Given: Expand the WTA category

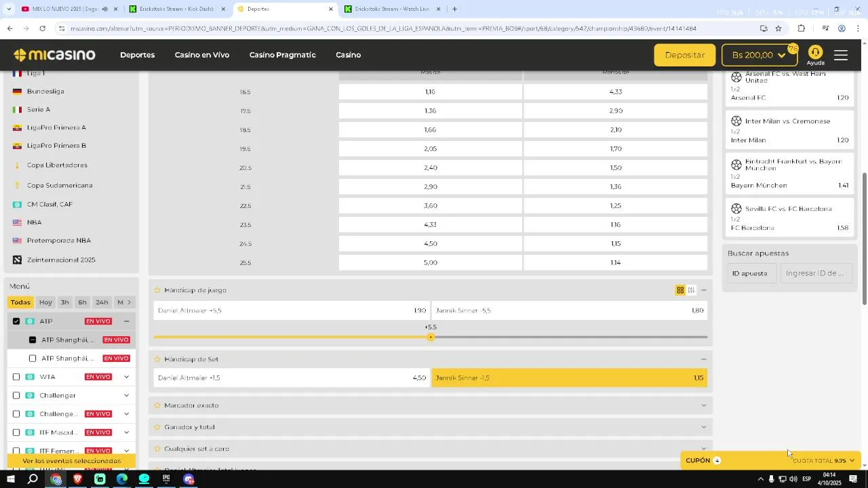Looking at the screenshot, I should tap(127, 377).
